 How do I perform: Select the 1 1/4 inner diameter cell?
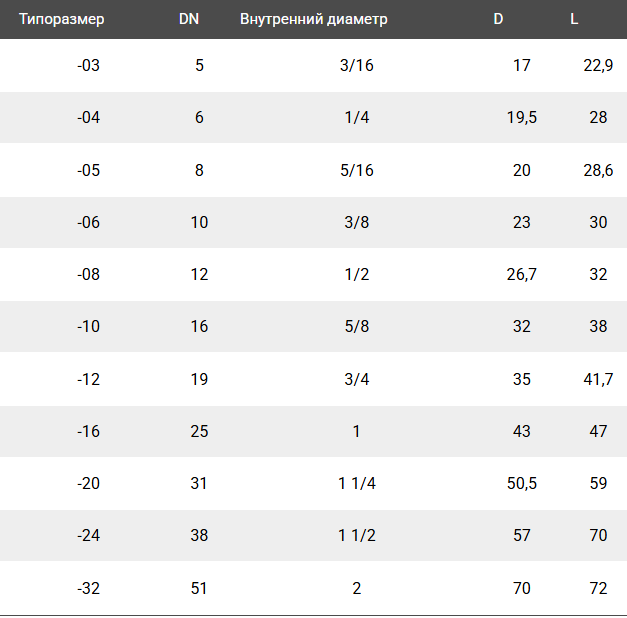[356, 483]
